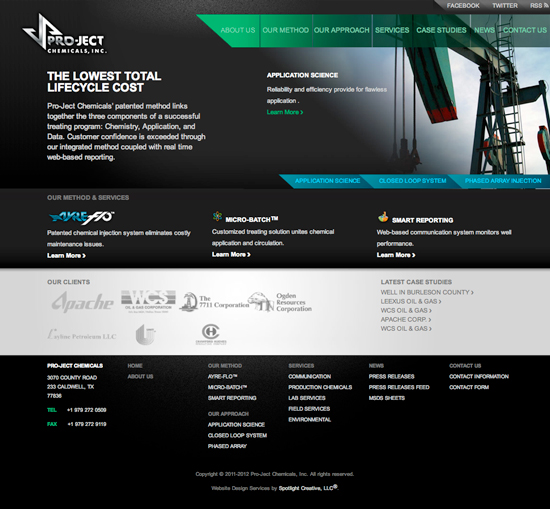Image resolution: width=550 pixels, height=509 pixels.
Task: Click the fax number +1 979 272 9119
Action: (x=87, y=424)
